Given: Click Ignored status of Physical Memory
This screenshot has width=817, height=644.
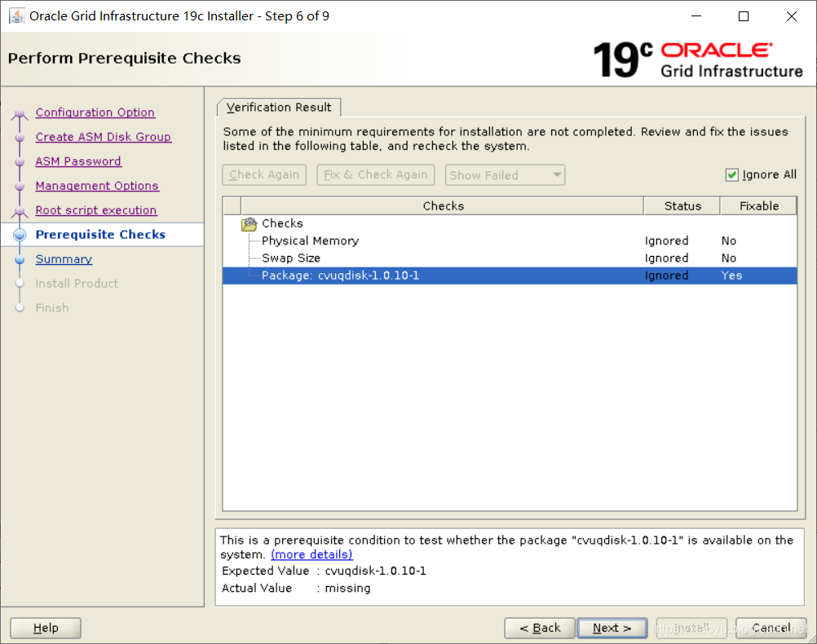Looking at the screenshot, I should (666, 241).
